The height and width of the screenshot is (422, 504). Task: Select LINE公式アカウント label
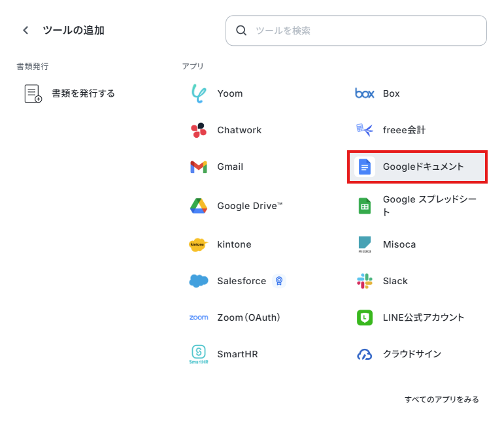tap(424, 317)
